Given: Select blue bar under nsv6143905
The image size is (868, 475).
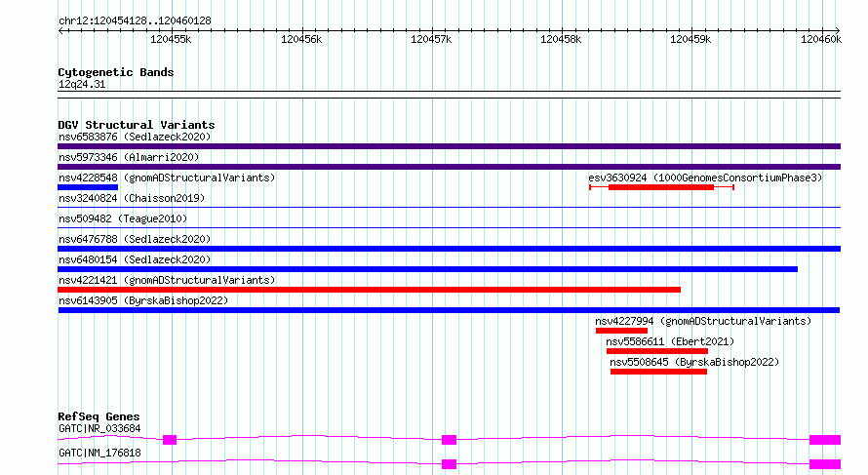Looking at the screenshot, I should 449,310.
